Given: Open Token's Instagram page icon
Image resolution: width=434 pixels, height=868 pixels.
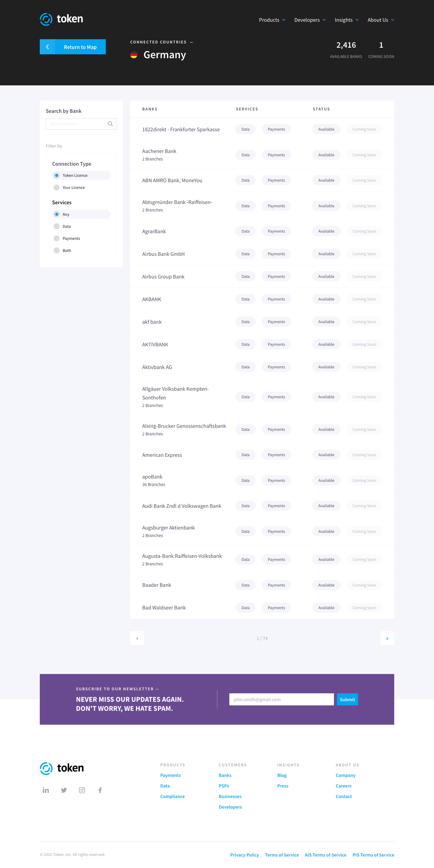Looking at the screenshot, I should click(x=82, y=790).
